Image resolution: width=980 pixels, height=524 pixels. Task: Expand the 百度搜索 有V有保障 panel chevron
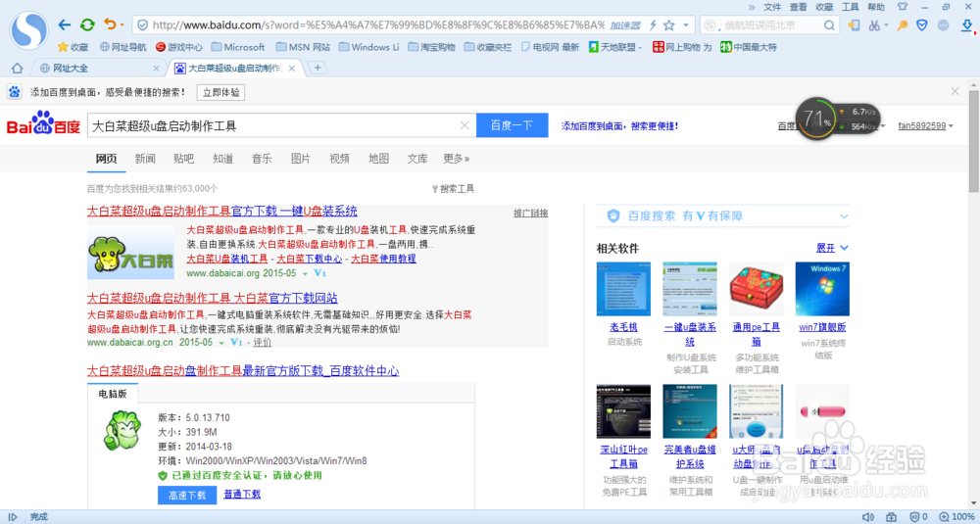[845, 216]
